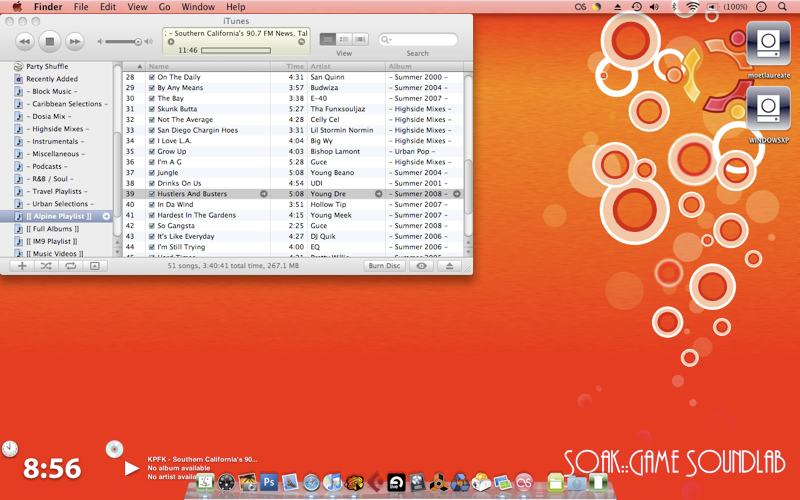Switch to Cover Flow view button
This screenshot has width=800, height=500.
361,40
